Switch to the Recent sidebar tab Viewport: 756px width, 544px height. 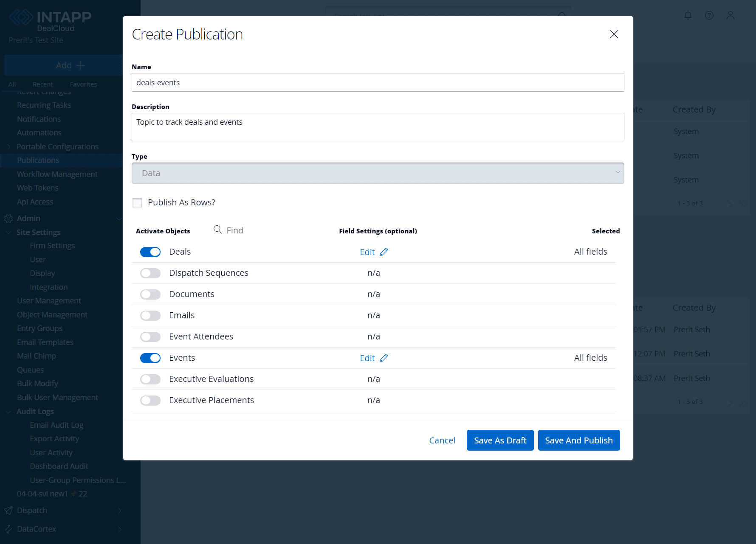click(x=43, y=84)
